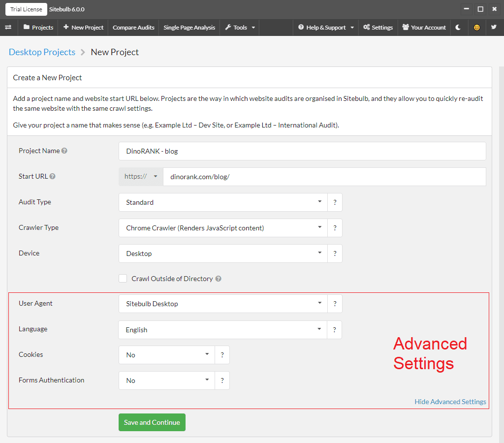
Task: Expand the Language dropdown
Action: 223,330
